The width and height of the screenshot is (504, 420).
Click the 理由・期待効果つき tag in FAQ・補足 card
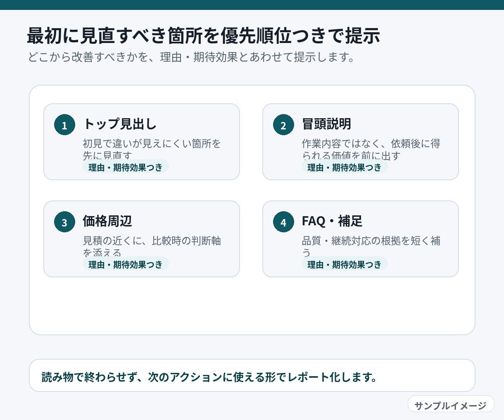(x=345, y=264)
